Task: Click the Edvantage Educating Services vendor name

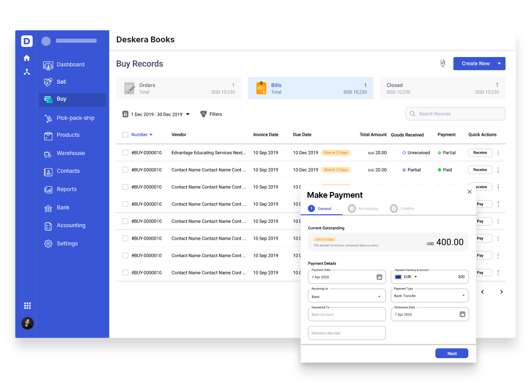Action: (x=209, y=153)
